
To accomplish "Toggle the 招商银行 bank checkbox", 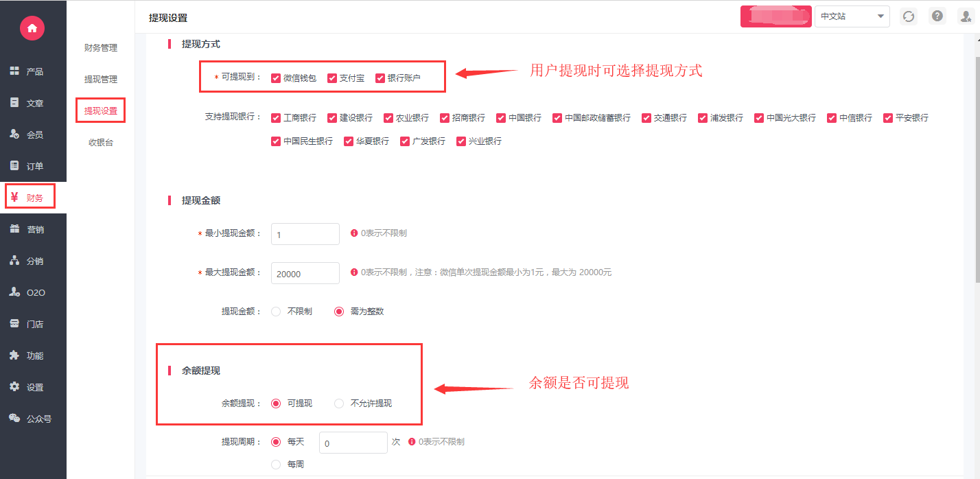I will tap(445, 118).
